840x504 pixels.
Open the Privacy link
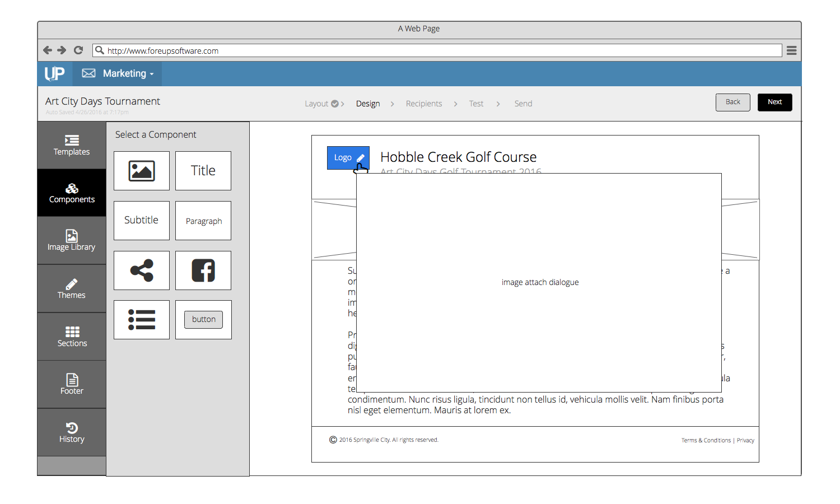745,440
